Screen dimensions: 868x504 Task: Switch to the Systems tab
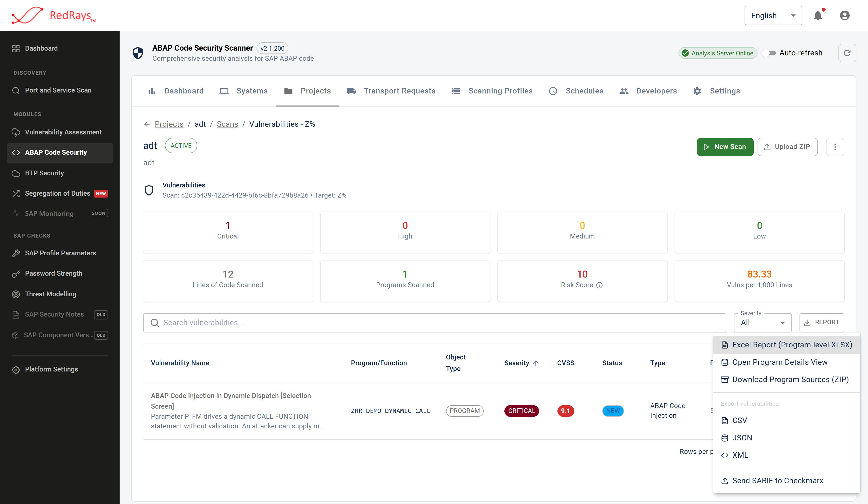244,91
